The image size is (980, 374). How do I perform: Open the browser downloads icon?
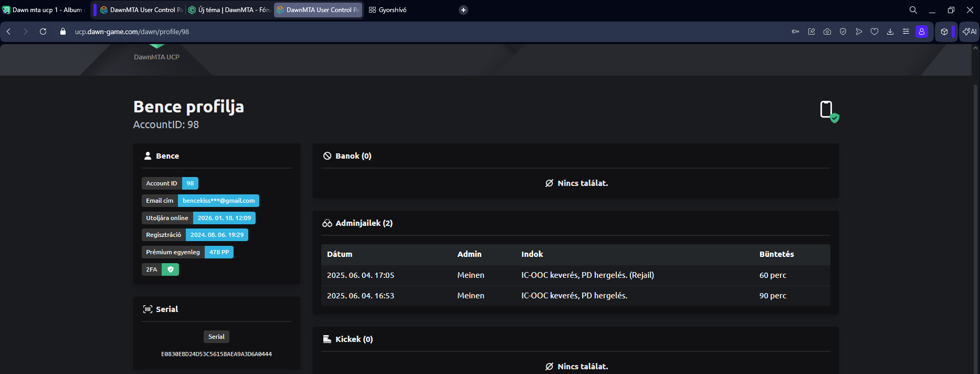click(890, 32)
